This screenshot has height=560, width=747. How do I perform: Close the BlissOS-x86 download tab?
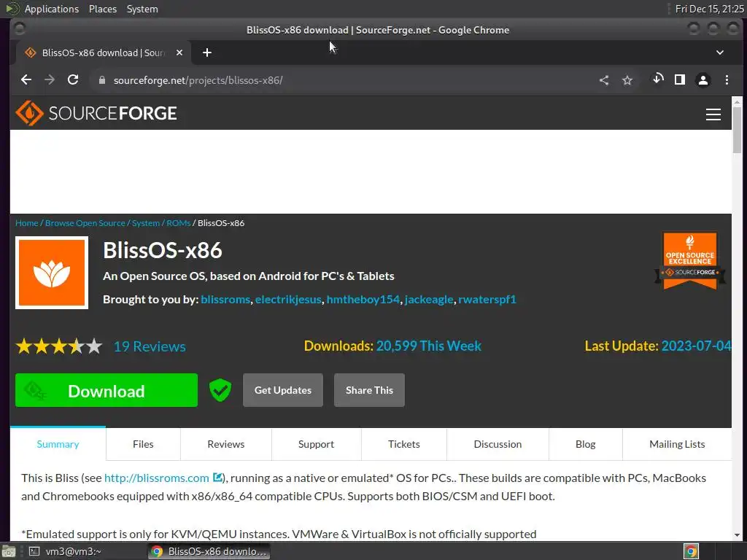(179, 52)
